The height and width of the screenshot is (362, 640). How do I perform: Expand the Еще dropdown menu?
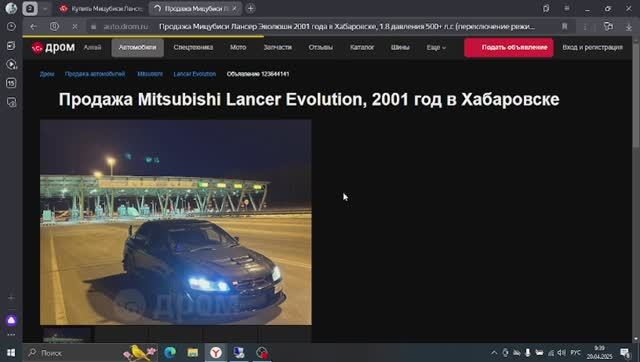tap(436, 48)
